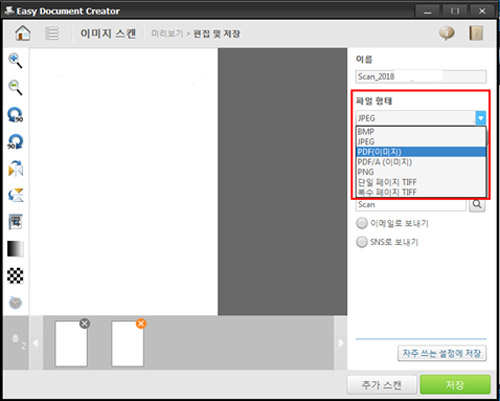Click the green 저장 button
Image resolution: width=500 pixels, height=401 pixels.
(455, 385)
